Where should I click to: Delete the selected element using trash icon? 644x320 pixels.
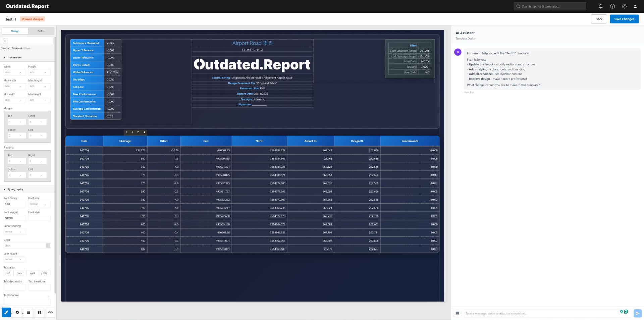144,132
